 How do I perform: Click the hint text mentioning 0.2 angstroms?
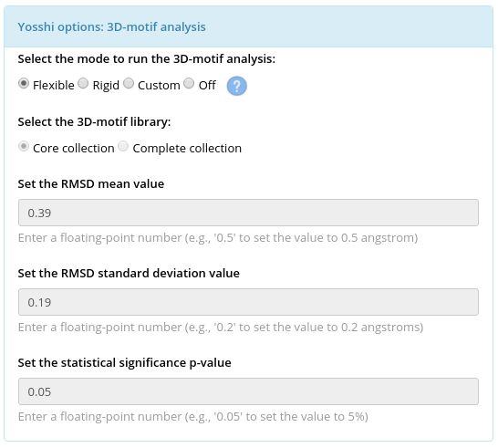(x=221, y=327)
